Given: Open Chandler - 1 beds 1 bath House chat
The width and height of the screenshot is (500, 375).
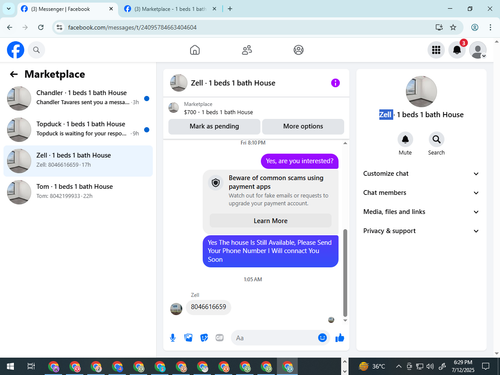Looking at the screenshot, I should coord(78,98).
